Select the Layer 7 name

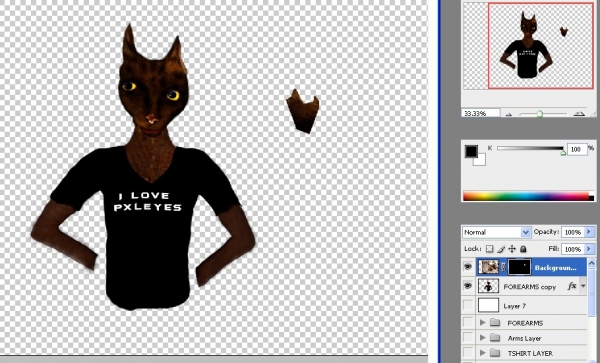click(x=515, y=306)
